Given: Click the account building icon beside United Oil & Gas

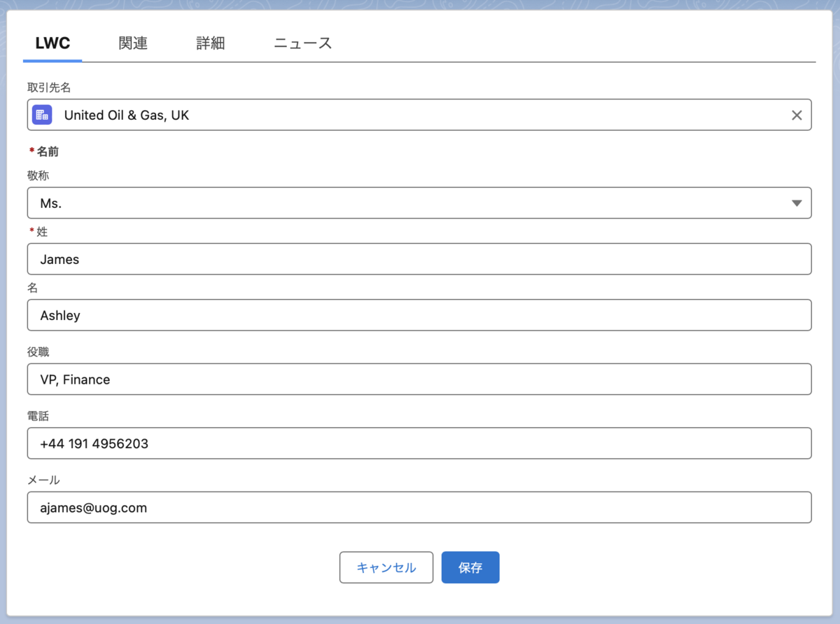Looking at the screenshot, I should point(43,115).
